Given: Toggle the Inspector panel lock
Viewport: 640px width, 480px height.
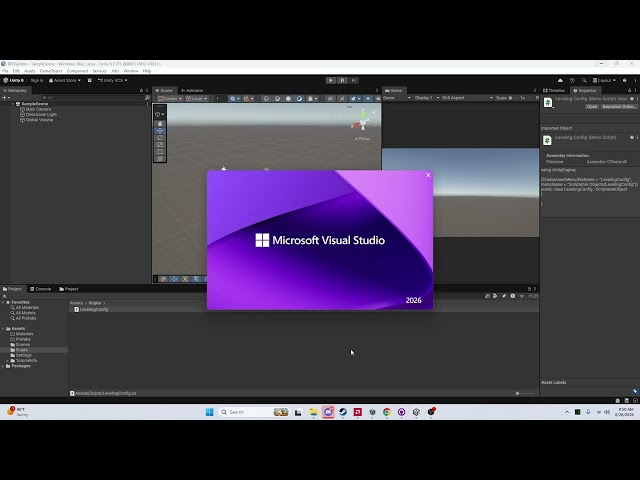Looking at the screenshot, I should point(629,90).
